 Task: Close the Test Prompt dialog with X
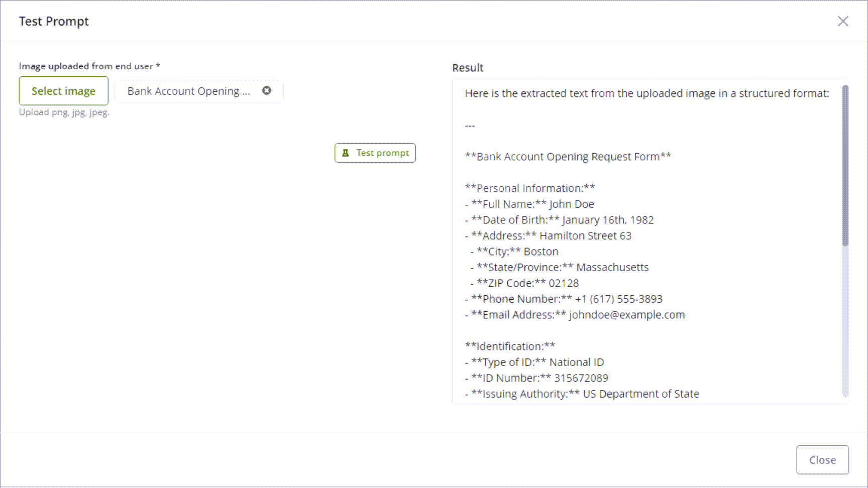click(843, 21)
